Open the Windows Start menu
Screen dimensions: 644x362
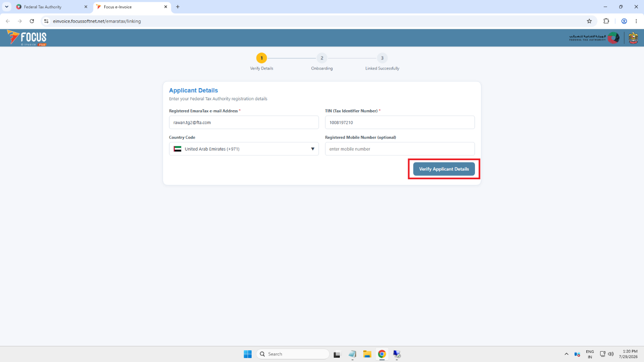click(x=248, y=354)
